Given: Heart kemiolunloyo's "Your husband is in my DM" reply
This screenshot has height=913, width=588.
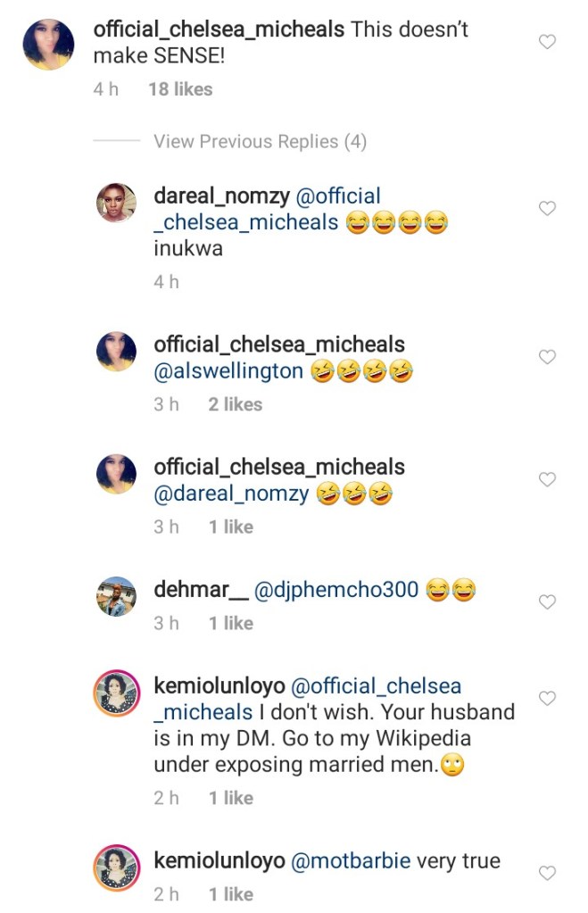Looking at the screenshot, I should click(x=548, y=698).
